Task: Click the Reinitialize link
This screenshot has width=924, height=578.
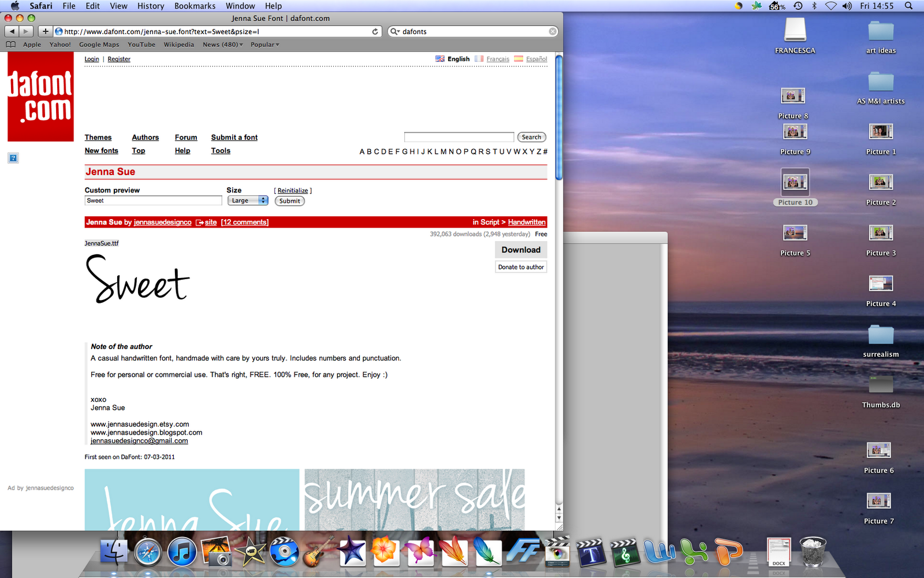Action: click(x=293, y=191)
